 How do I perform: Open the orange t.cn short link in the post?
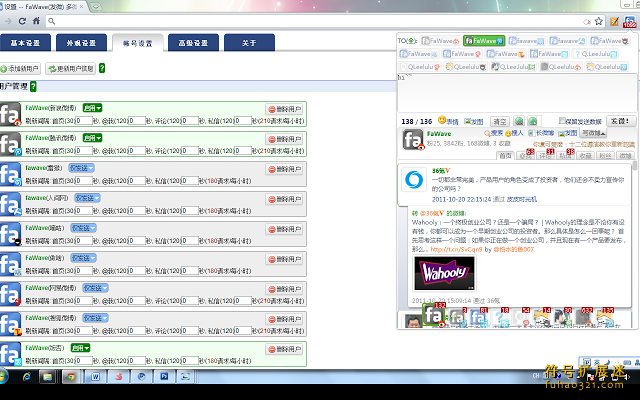click(456, 249)
